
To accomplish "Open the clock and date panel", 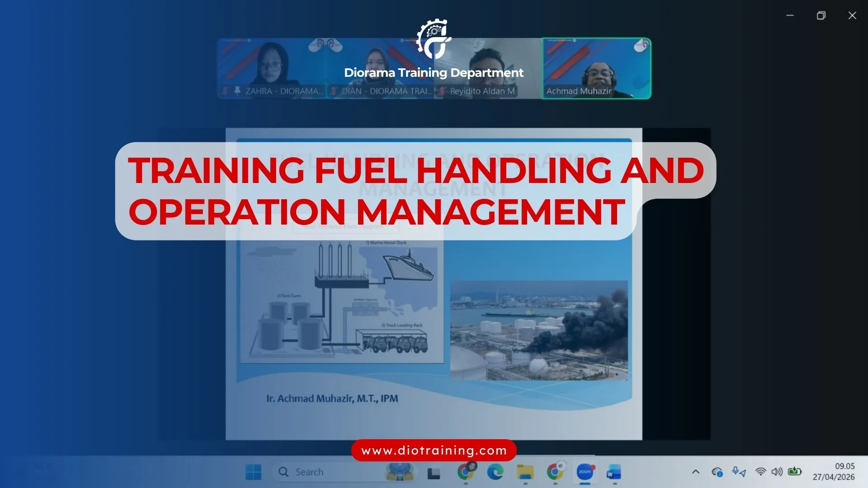I will [834, 472].
